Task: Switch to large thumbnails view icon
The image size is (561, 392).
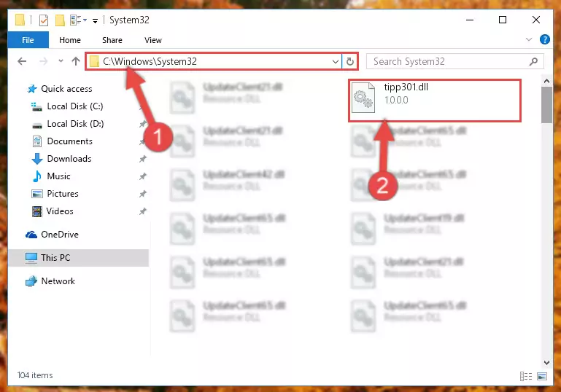Action: coord(542,376)
